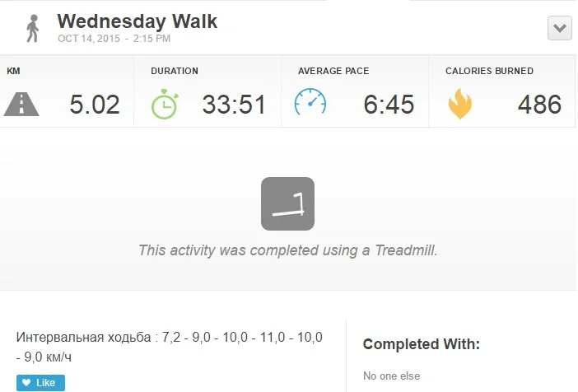
Task: Select the 6:45 average pace value
Action: click(388, 105)
